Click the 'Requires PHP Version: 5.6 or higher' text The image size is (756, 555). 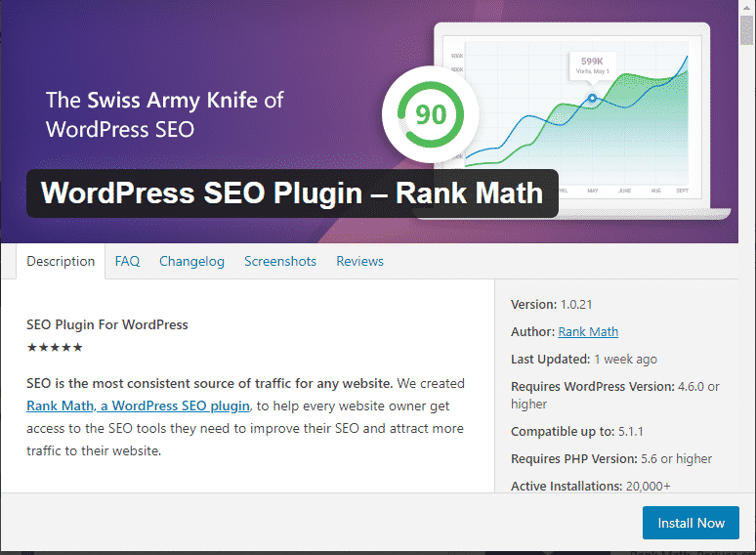point(611,459)
